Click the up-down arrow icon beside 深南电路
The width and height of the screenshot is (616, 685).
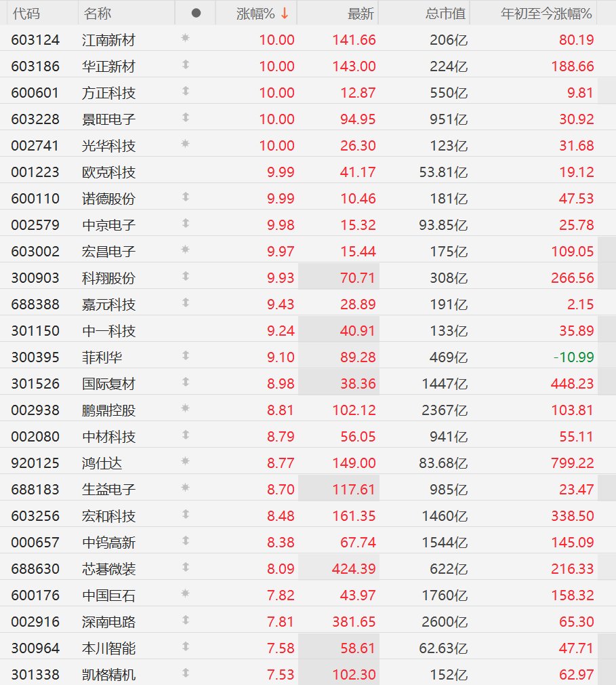coord(186,620)
